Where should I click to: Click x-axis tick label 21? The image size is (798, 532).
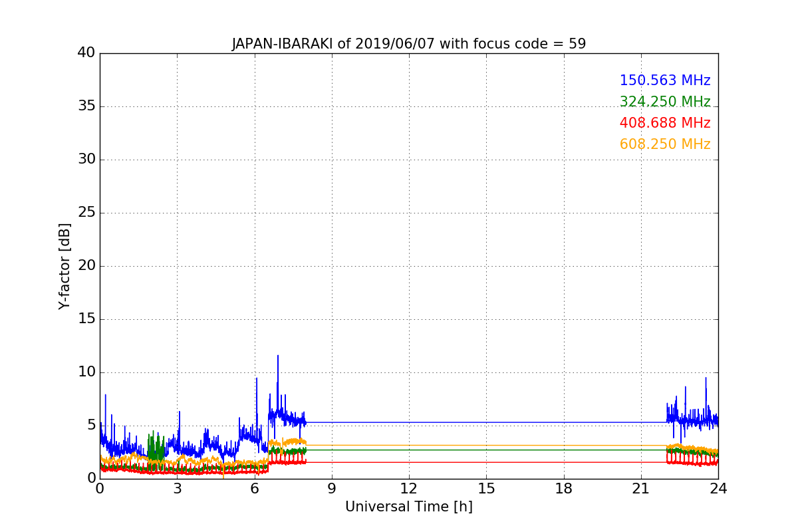(640, 489)
